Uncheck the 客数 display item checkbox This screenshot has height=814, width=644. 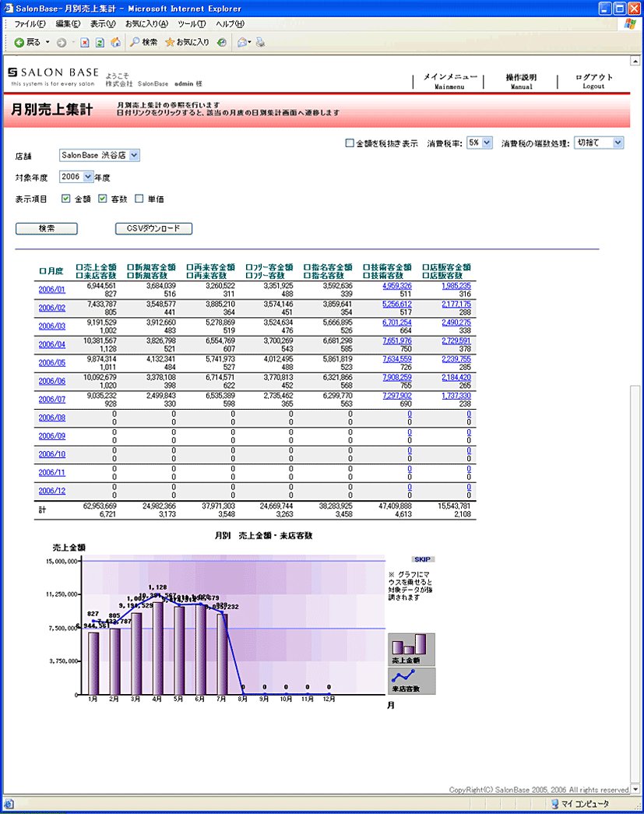tap(102, 199)
